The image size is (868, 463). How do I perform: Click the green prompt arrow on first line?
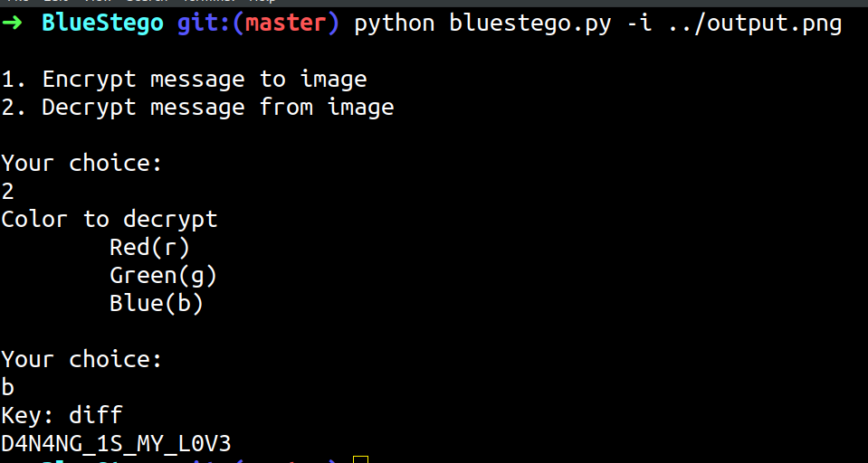coord(12,24)
